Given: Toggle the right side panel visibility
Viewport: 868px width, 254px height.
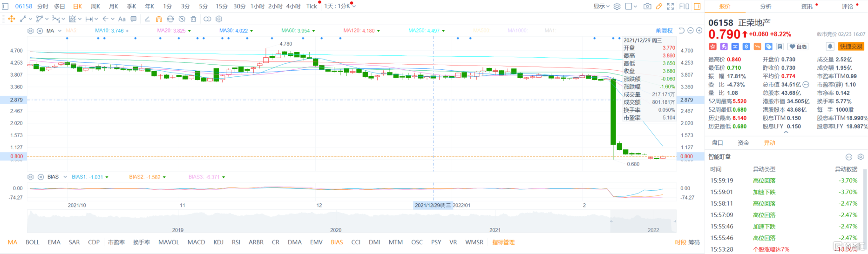Looking at the screenshot, I should 697,7.
